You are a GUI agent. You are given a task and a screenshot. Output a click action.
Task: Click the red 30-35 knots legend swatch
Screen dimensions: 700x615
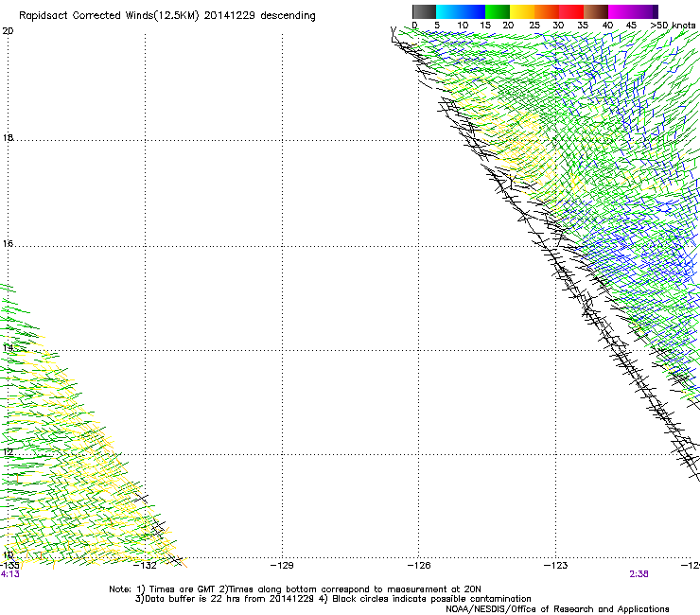point(571,11)
